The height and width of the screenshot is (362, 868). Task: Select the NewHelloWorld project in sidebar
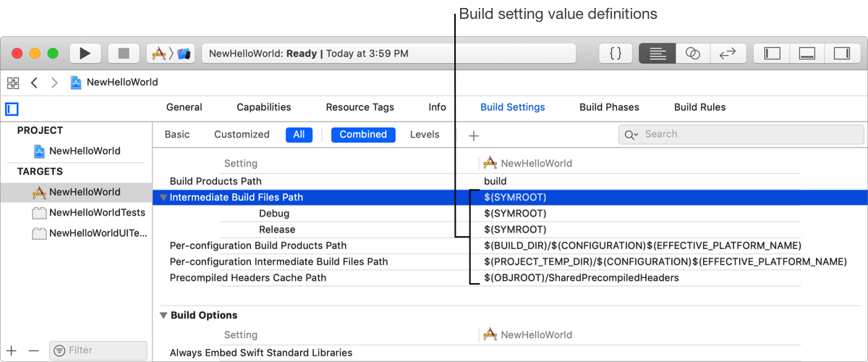(x=77, y=151)
